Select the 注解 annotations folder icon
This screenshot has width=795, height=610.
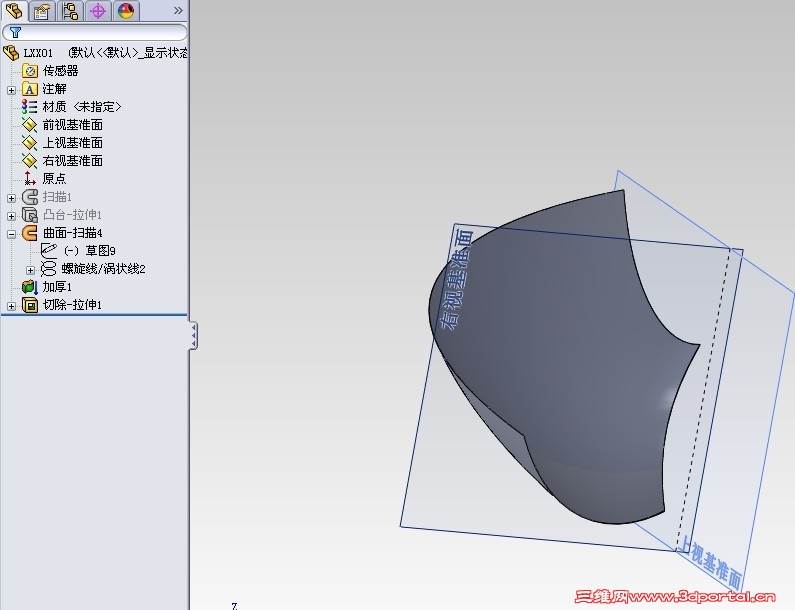click(x=30, y=89)
